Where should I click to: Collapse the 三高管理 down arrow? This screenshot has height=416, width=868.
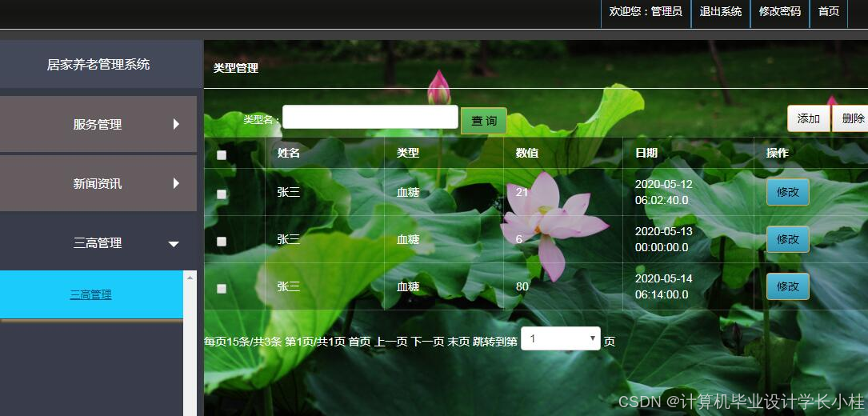[x=174, y=244]
